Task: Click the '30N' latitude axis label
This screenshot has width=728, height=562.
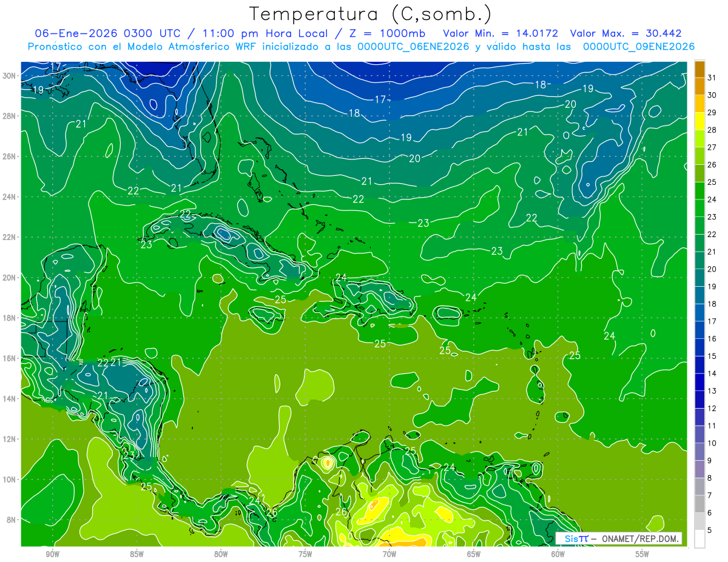Action: point(10,76)
